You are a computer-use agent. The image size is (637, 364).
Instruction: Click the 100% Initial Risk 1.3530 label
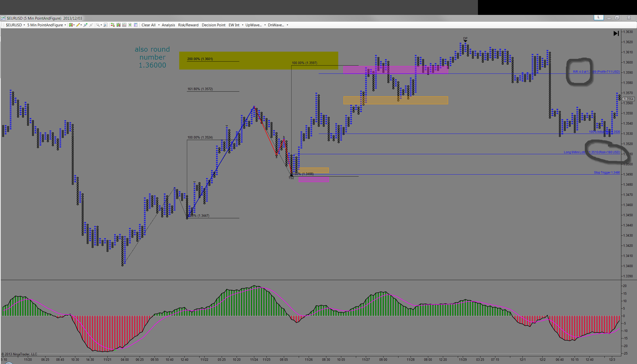click(604, 132)
